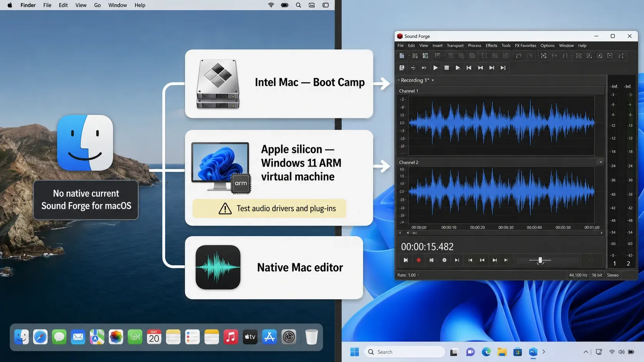Viewport: 644px width, 362px height.
Task: Open File Explorer folder on Windows taskbar
Action: click(x=502, y=352)
